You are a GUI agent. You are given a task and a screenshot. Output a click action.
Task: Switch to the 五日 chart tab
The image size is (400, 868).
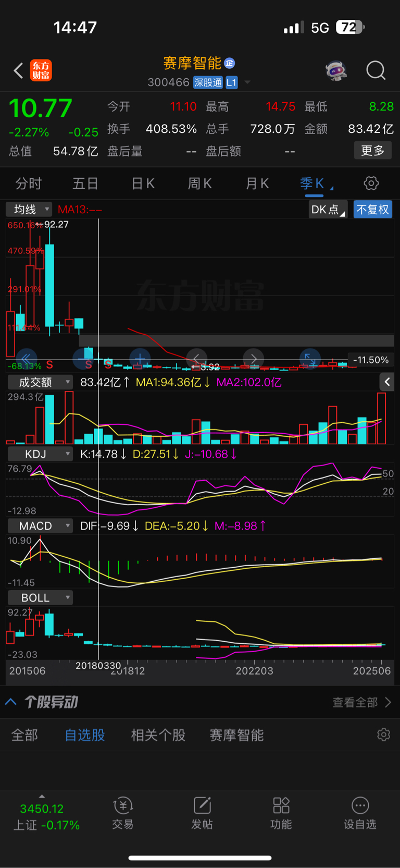pos(85,184)
